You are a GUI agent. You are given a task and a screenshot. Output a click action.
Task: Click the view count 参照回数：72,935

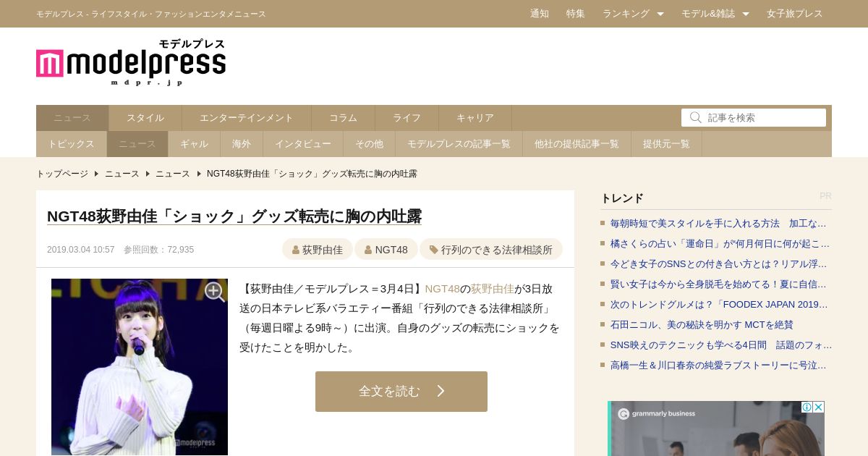[158, 250]
